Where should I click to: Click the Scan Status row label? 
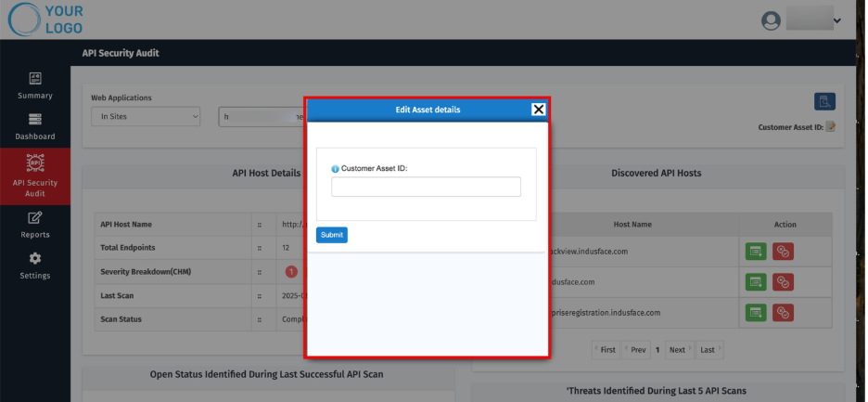pos(121,319)
